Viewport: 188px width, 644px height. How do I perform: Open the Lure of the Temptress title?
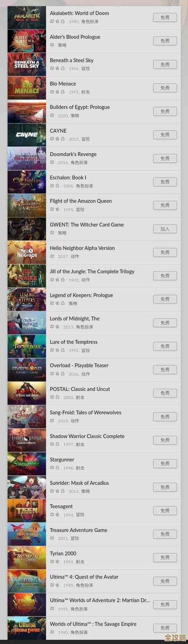coord(74,342)
